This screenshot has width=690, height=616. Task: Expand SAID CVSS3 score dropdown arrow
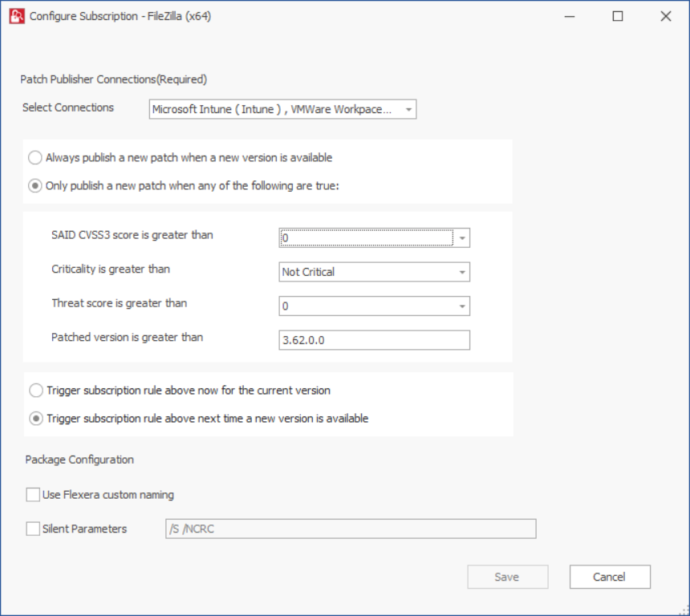point(462,238)
